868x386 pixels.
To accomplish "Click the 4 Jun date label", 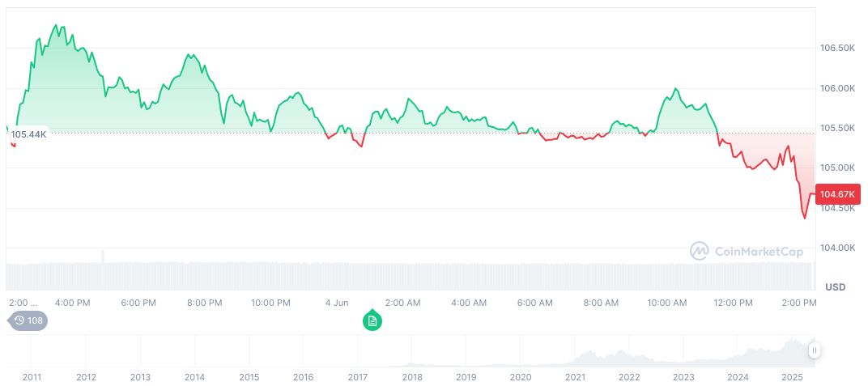I will pyautogui.click(x=337, y=303).
